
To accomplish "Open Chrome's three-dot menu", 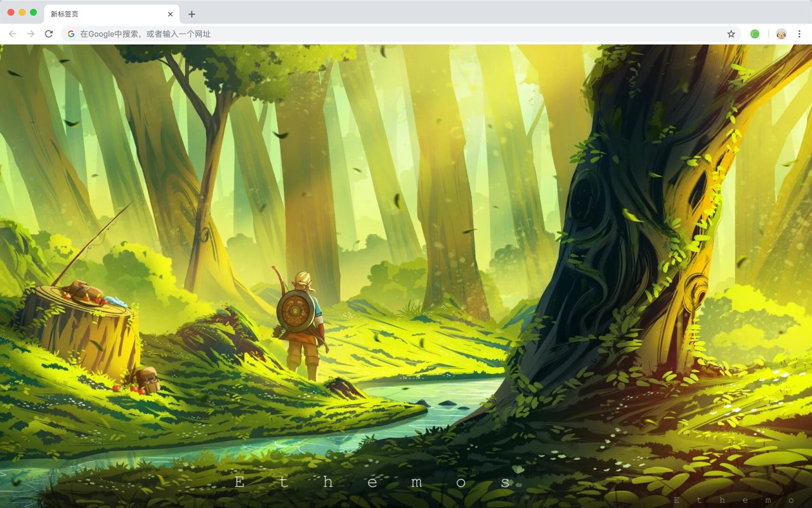I will [799, 34].
